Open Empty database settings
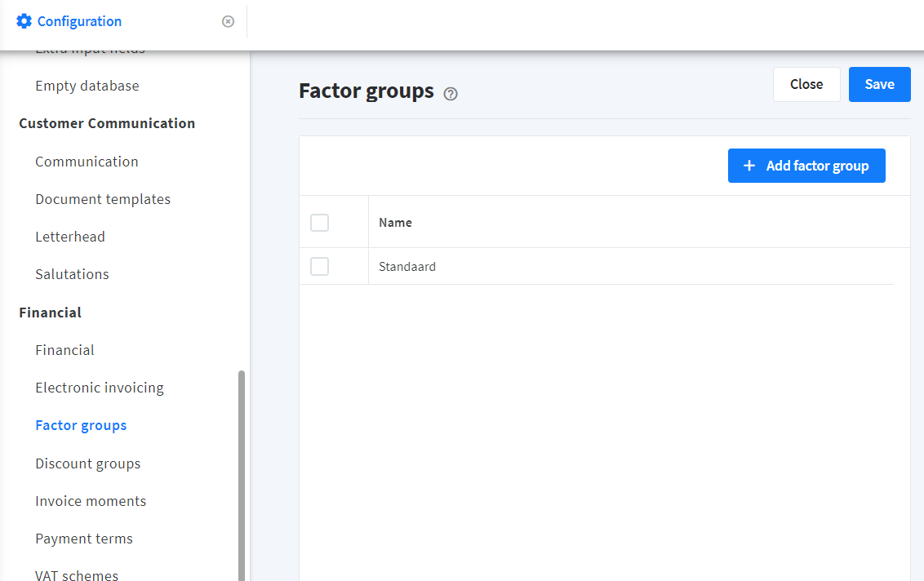Image resolution: width=924 pixels, height=581 pixels. tap(87, 86)
